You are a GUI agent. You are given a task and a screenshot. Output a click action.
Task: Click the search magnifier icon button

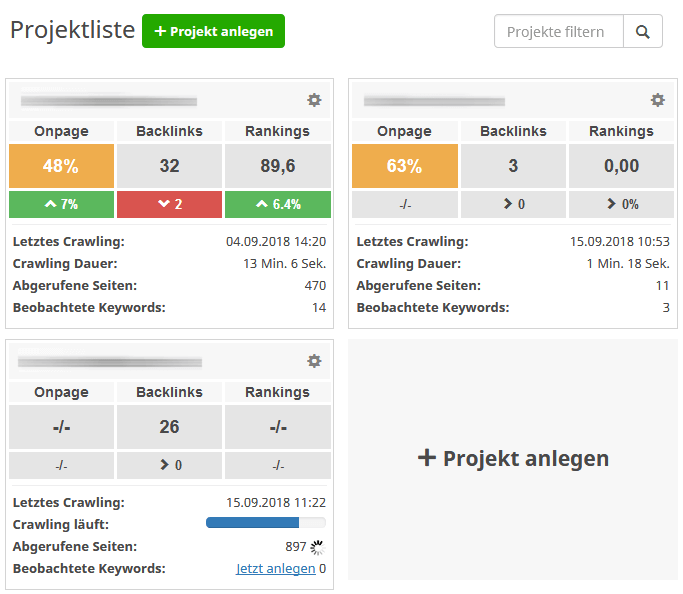pos(643,31)
